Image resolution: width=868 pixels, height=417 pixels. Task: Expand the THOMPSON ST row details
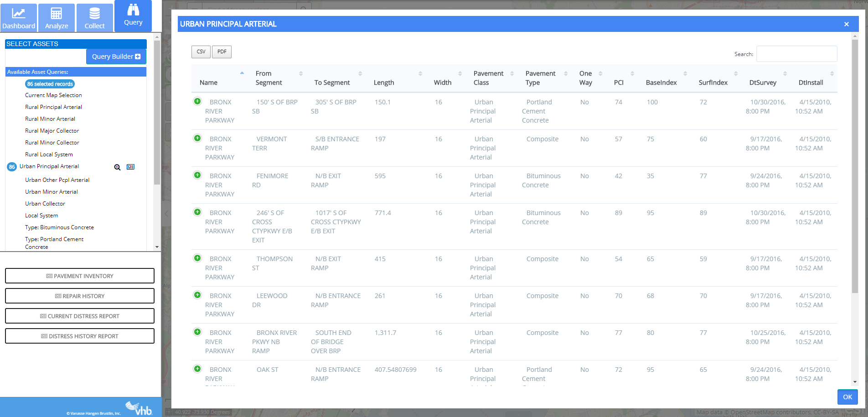click(197, 258)
